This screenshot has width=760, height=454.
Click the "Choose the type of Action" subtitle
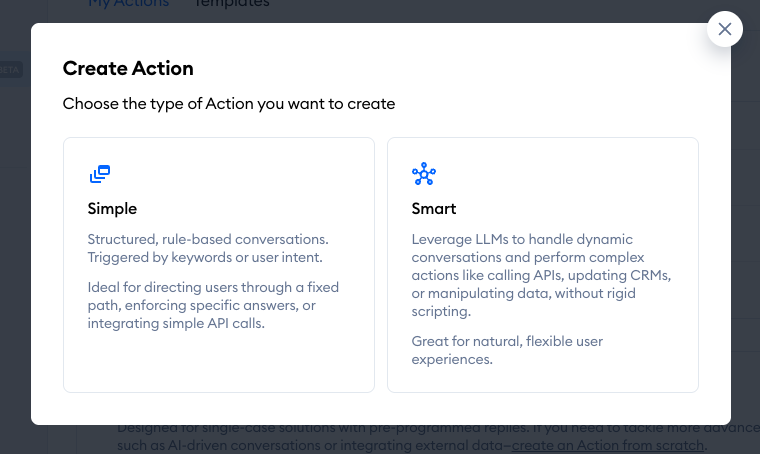pos(229,104)
